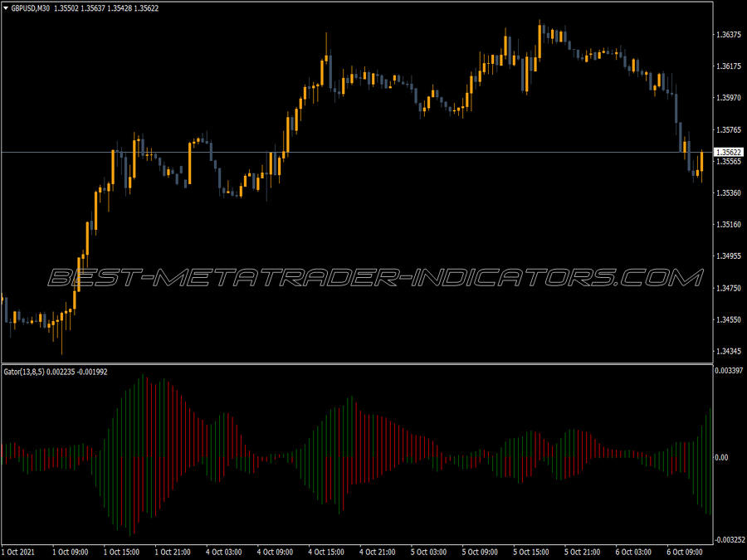Image resolution: width=747 pixels, height=560 pixels.
Task: Click price scale value 1.34750
Action: tap(729, 288)
